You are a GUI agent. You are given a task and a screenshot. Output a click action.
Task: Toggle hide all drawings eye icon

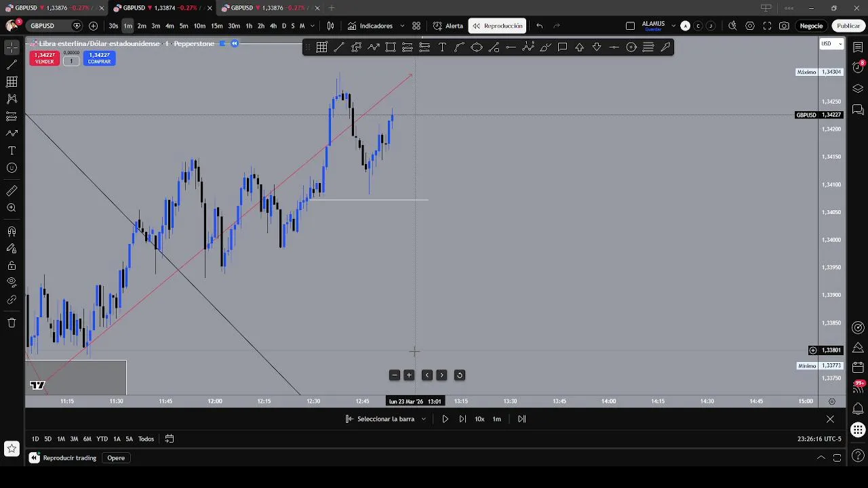[x=12, y=282]
